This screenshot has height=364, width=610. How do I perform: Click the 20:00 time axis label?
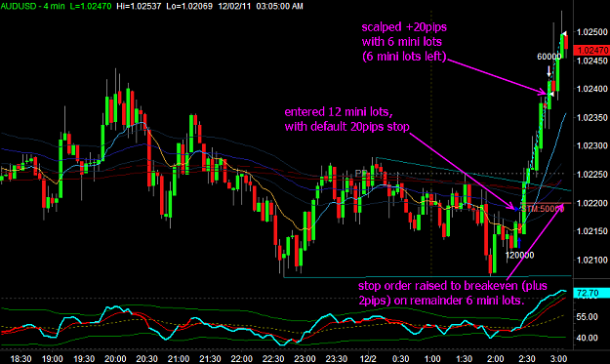(x=115, y=358)
